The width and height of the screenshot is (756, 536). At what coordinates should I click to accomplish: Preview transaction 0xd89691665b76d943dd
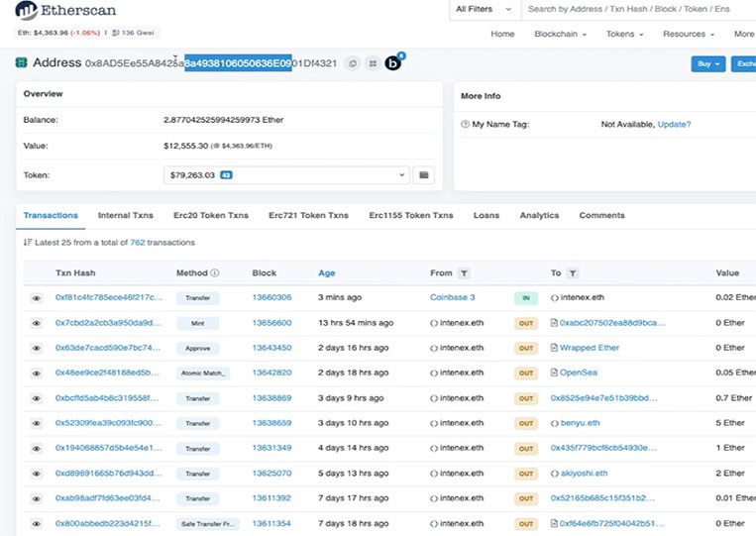click(36, 474)
